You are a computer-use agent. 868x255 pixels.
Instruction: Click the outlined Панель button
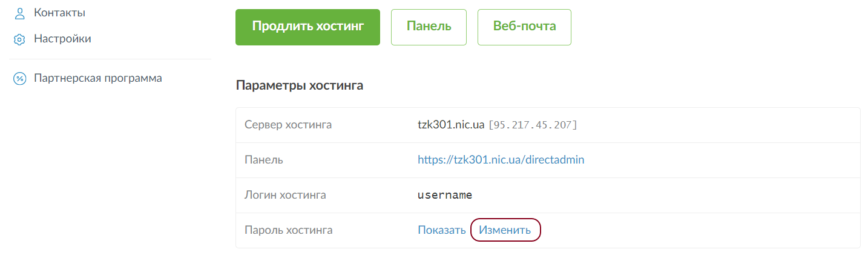(429, 27)
